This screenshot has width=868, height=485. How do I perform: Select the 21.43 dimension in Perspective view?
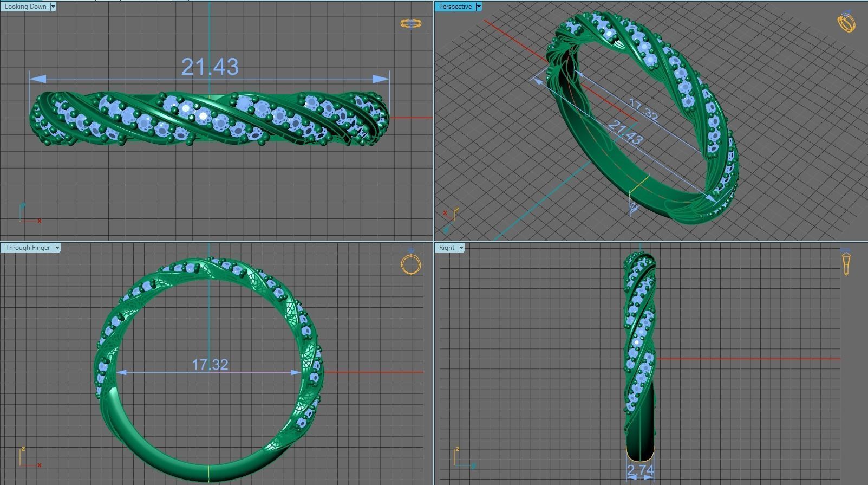626,132
